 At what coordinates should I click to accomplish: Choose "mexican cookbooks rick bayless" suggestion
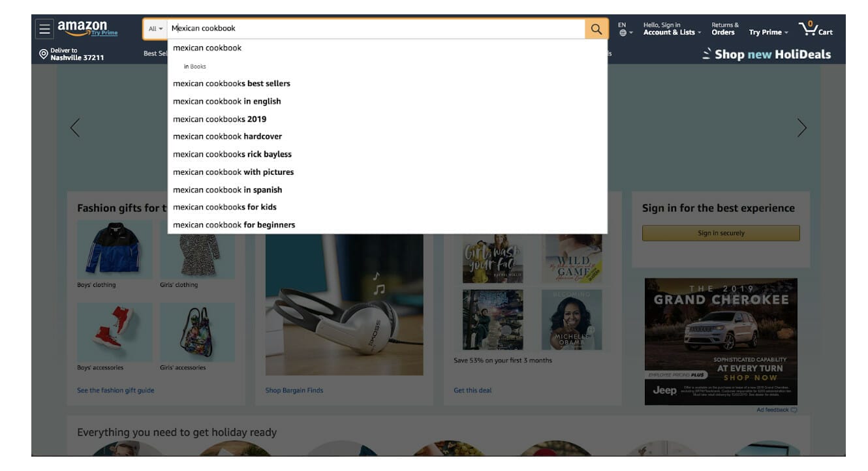[x=387, y=154]
